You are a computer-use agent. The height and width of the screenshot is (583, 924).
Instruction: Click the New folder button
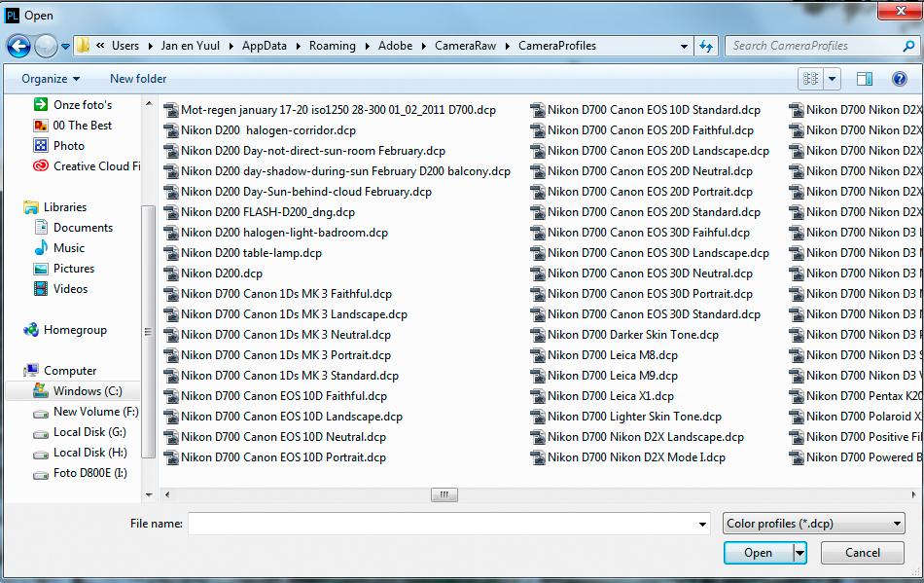138,79
